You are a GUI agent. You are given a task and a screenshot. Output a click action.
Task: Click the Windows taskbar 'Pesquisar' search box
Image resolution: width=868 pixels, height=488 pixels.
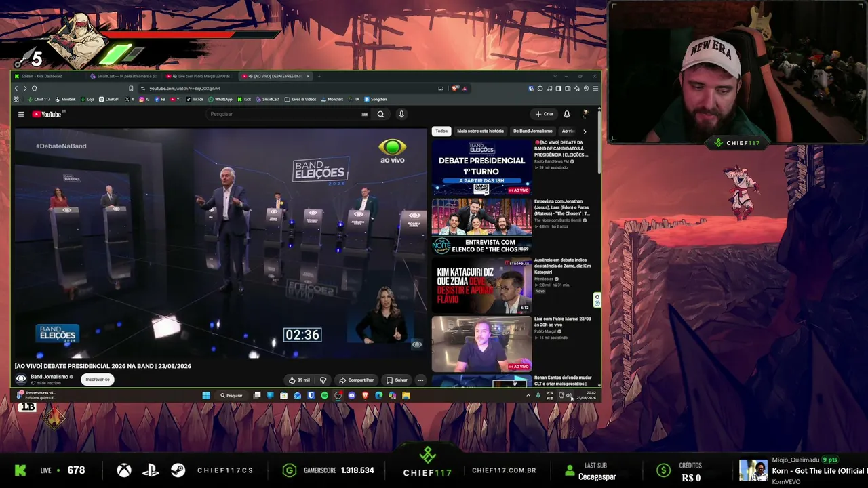231,395
